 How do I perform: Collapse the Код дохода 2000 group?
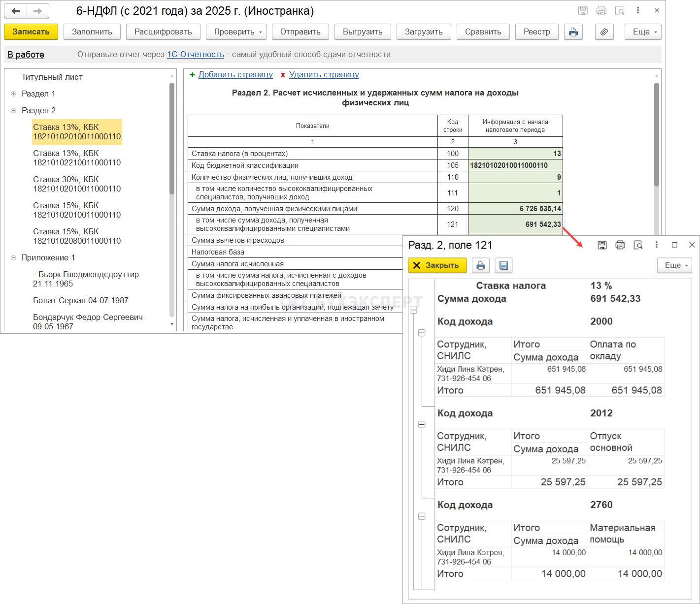(422, 333)
